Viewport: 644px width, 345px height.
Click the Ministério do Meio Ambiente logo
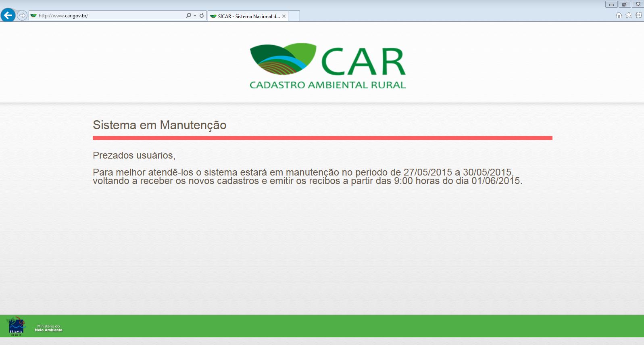48,328
